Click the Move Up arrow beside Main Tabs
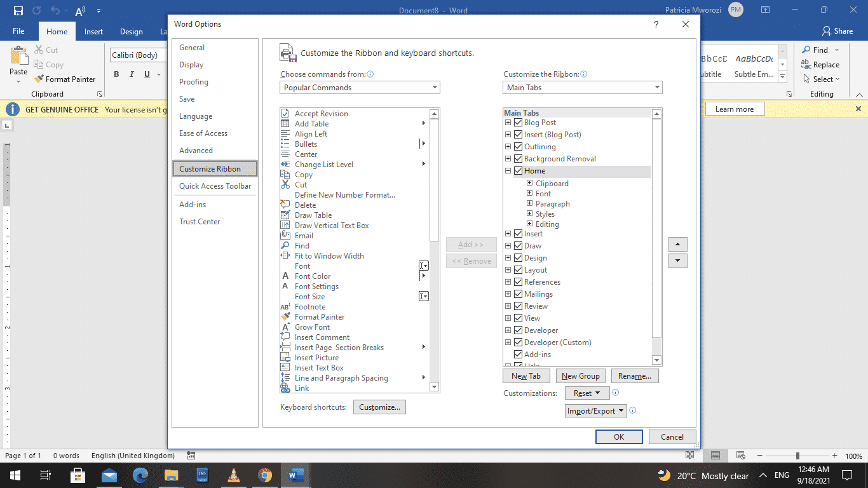The image size is (868, 488). click(677, 244)
